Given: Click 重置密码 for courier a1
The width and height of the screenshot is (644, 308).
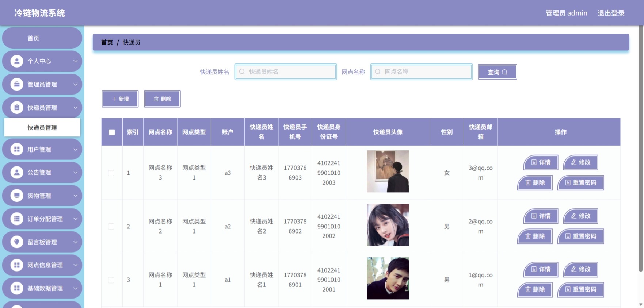Looking at the screenshot, I should pos(580,290).
